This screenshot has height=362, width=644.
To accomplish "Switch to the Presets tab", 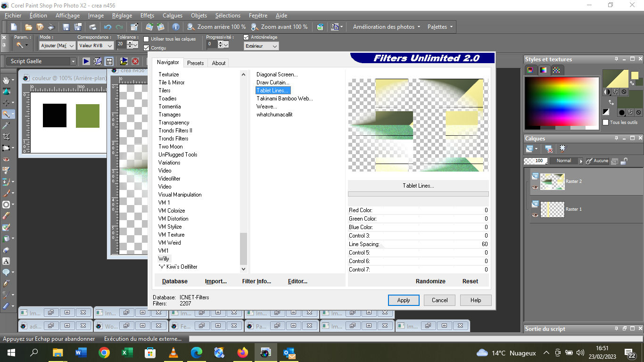I will click(195, 63).
